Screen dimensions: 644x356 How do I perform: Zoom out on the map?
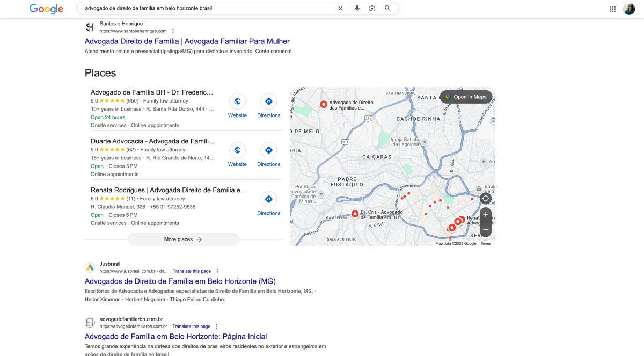pos(486,230)
